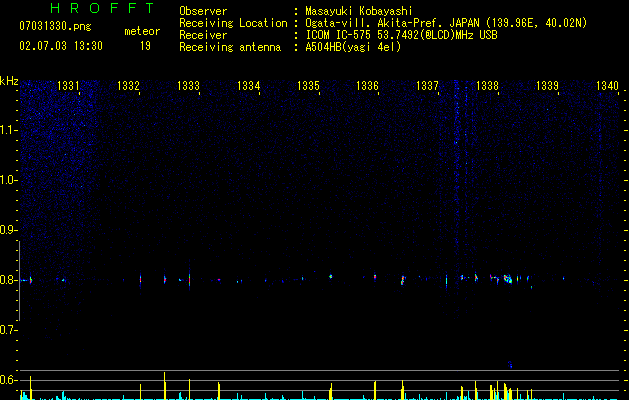Viewport: 629px width, 400px height.
Task: Click the 1334 time axis marker
Action: [x=248, y=85]
